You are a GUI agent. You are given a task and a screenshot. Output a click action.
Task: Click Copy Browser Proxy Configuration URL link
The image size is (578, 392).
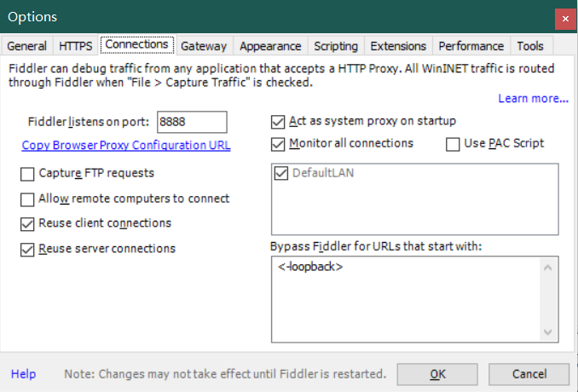(x=126, y=146)
